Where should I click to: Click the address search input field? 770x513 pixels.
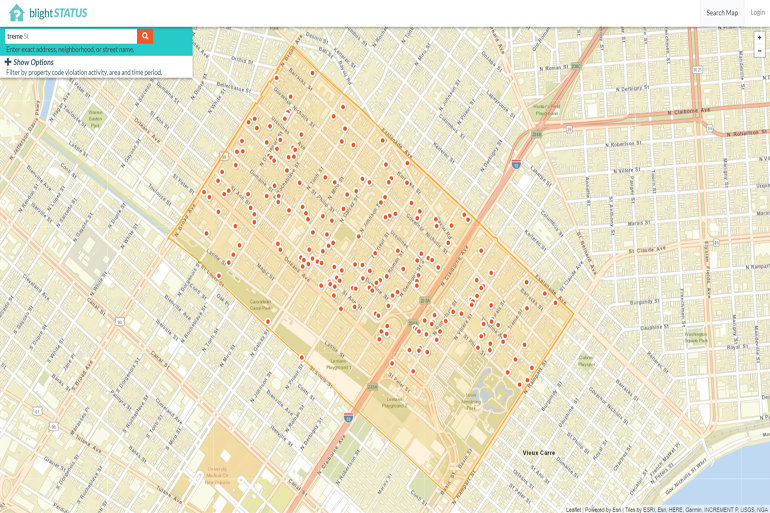click(x=70, y=36)
